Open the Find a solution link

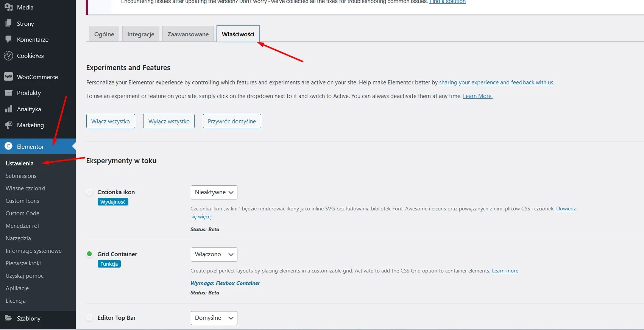(448, 2)
